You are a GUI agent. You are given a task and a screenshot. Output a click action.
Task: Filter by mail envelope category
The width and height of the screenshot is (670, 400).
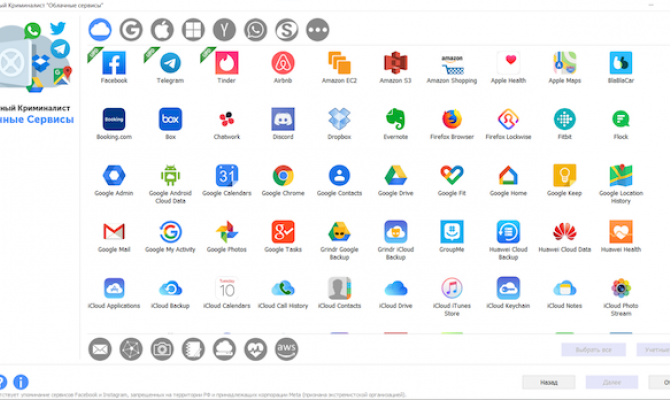point(100,349)
